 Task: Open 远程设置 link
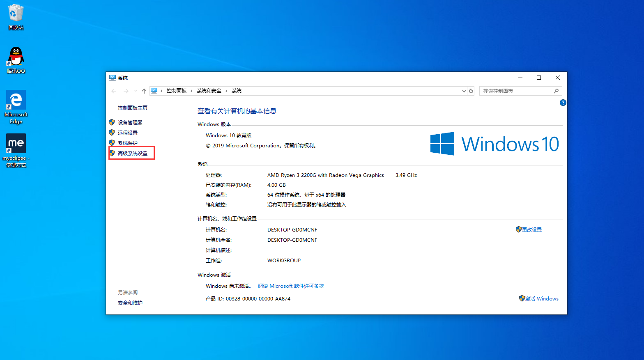(x=128, y=133)
